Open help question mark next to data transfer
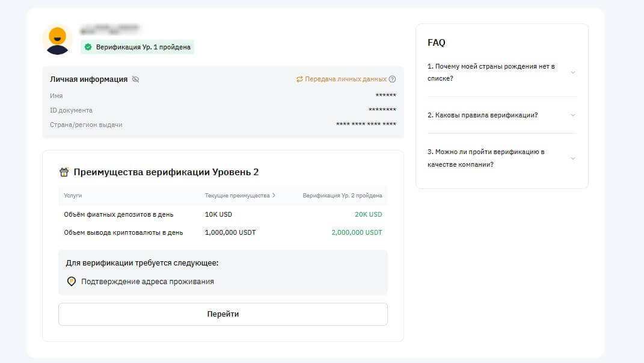This screenshot has height=363, width=644. [393, 79]
